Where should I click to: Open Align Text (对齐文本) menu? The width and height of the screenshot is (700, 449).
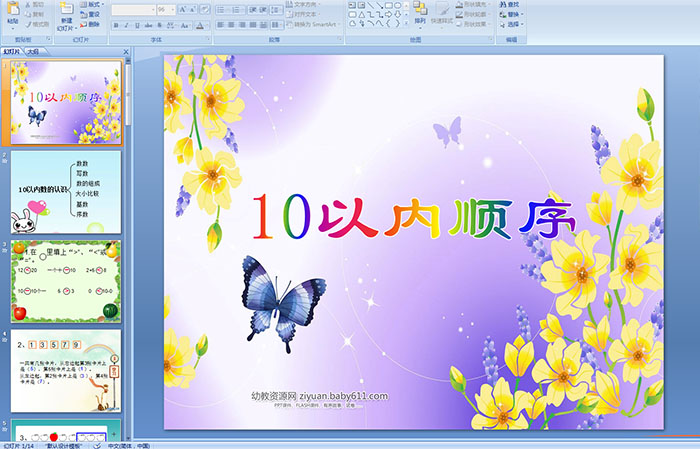pyautogui.click(x=303, y=15)
